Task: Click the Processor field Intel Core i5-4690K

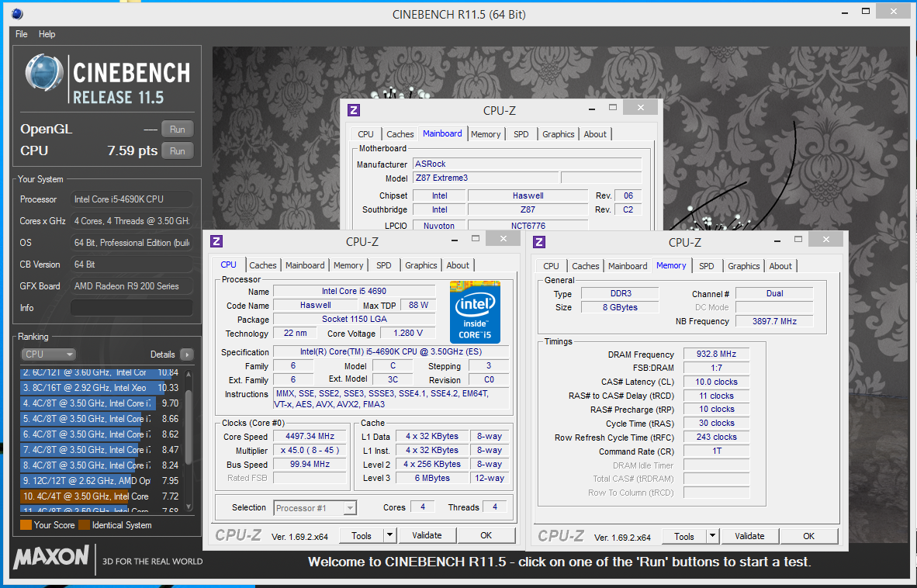Action: click(132, 199)
